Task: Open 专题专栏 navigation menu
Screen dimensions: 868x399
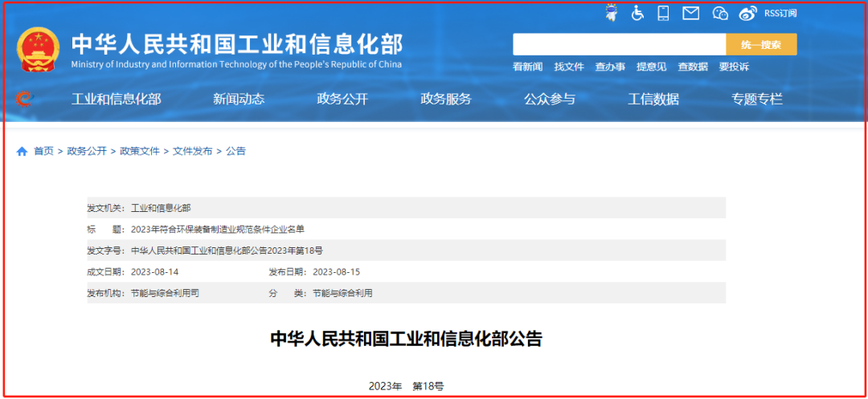Action: [757, 100]
